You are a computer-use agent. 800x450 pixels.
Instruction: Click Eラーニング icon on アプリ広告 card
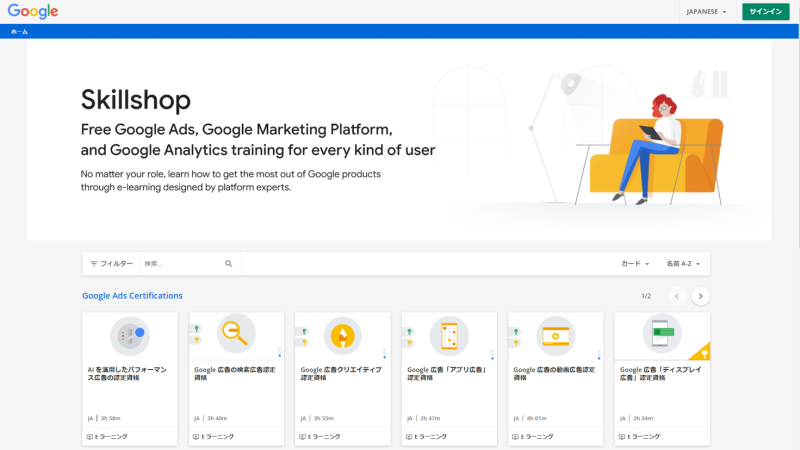tap(409, 437)
